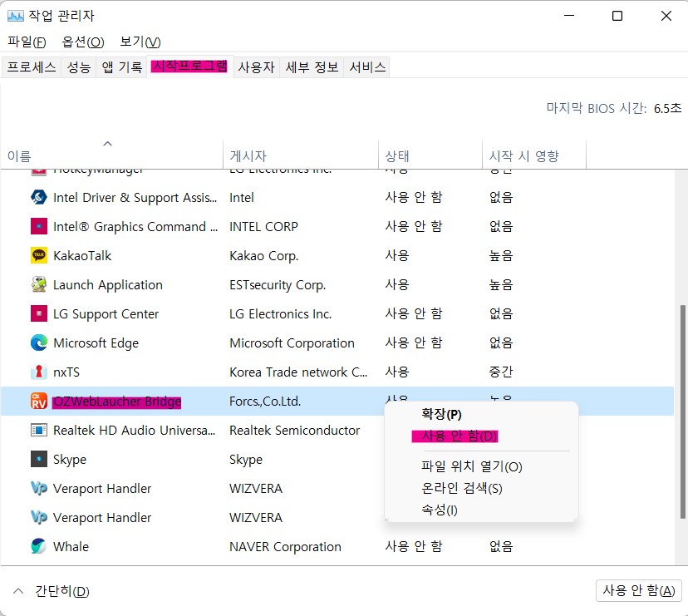Image resolution: width=688 pixels, height=616 pixels.
Task: Click the nxTS row icon
Action: click(38, 372)
